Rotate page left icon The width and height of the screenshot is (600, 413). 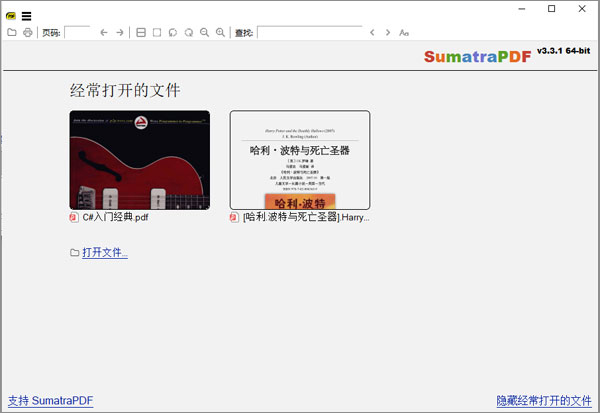[x=173, y=33]
